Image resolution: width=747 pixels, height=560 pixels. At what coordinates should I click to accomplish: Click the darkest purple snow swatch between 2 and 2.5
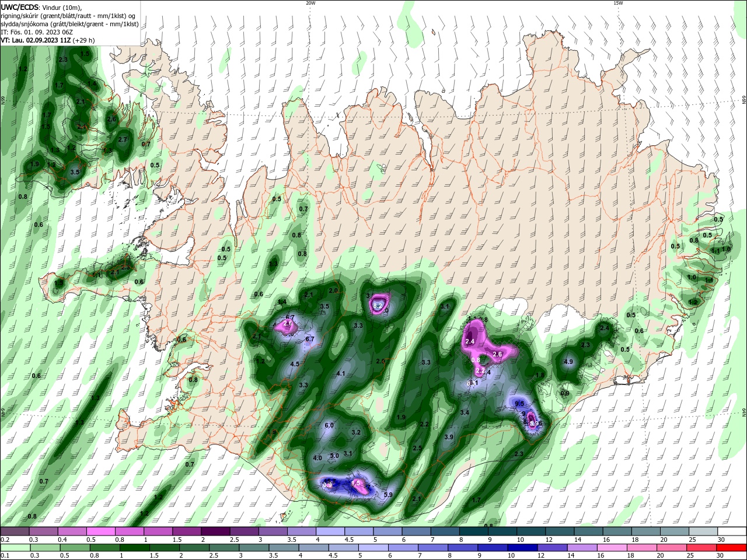click(215, 531)
